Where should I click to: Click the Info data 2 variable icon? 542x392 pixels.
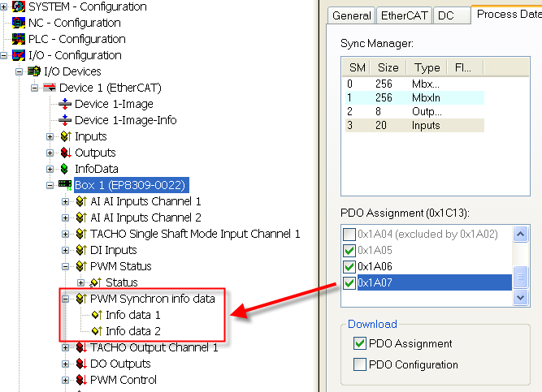click(97, 331)
